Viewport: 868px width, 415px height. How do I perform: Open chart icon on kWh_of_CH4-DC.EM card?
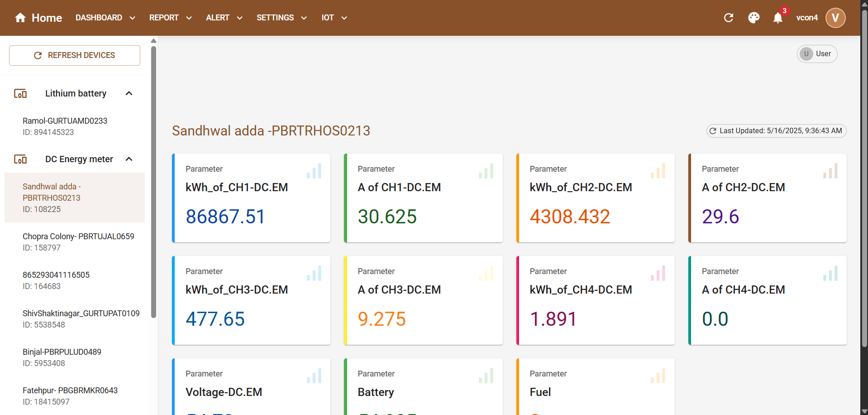[x=658, y=273]
